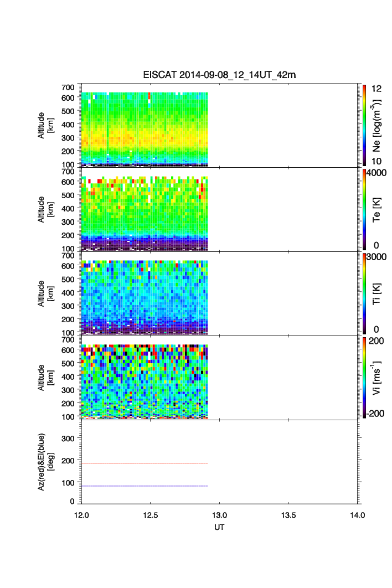Click the Vi [ms^-1] color bar label
The height and width of the screenshot is (588, 392).
[x=376, y=376]
